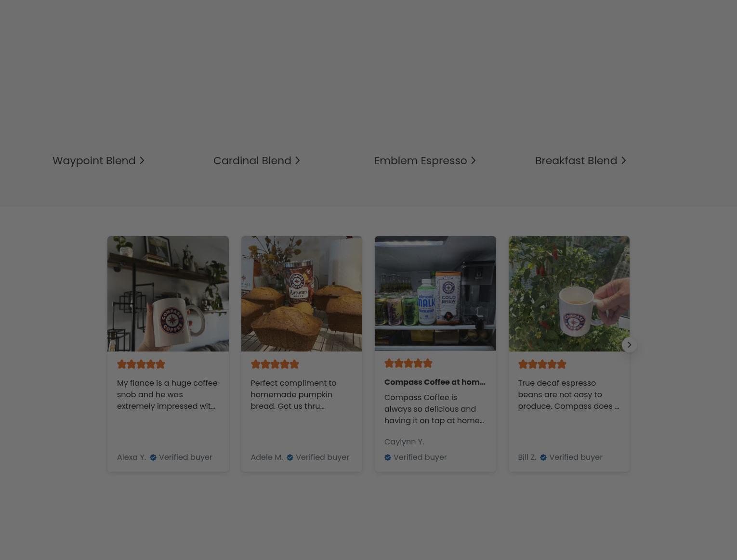
Task: Click the next arrow of the reviews carousel
Action: coord(629,345)
